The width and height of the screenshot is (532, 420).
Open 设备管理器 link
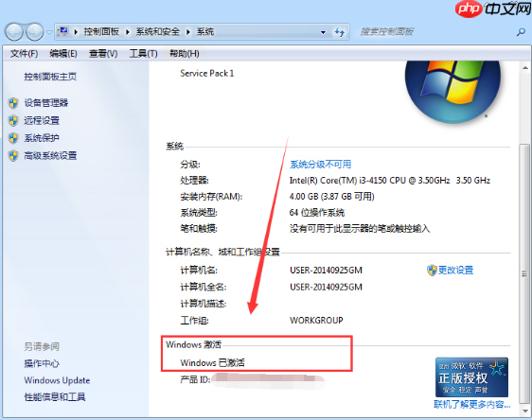tap(45, 103)
